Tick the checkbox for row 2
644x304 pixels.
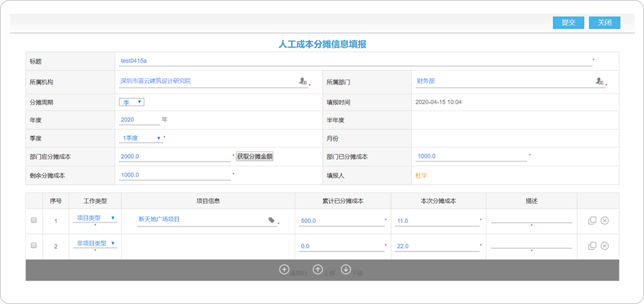(x=34, y=245)
